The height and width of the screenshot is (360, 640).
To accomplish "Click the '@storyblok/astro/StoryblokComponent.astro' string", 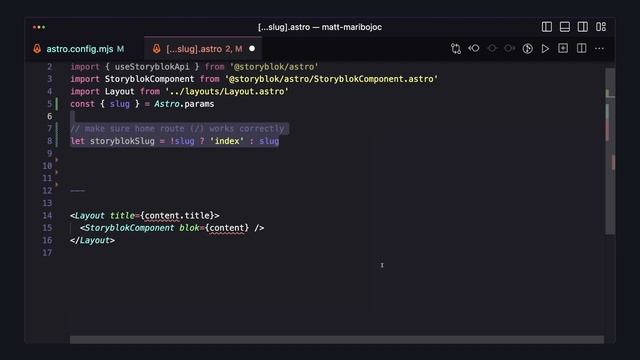I will pyautogui.click(x=331, y=79).
